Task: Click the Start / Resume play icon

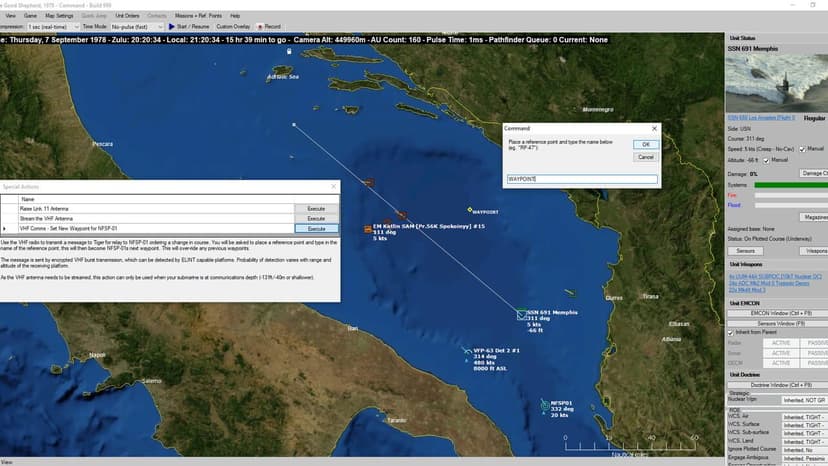Action: 171,26
